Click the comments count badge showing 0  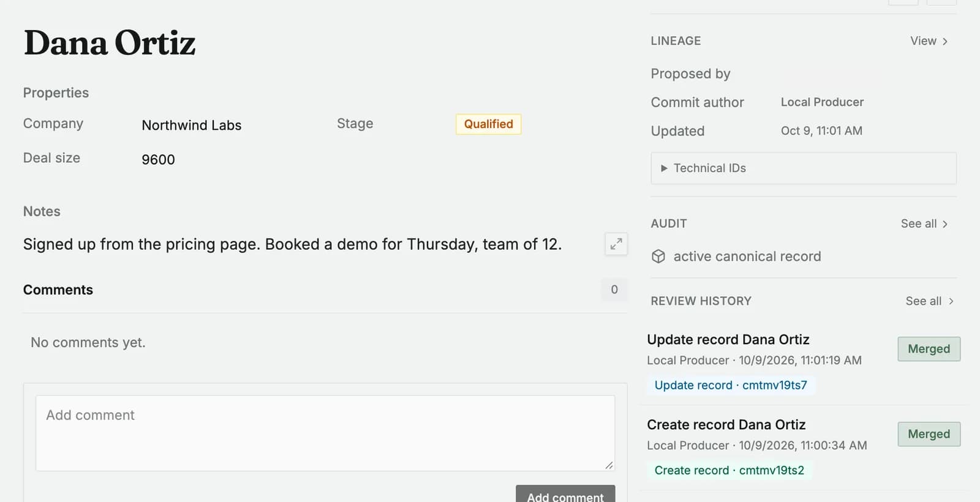[614, 290]
